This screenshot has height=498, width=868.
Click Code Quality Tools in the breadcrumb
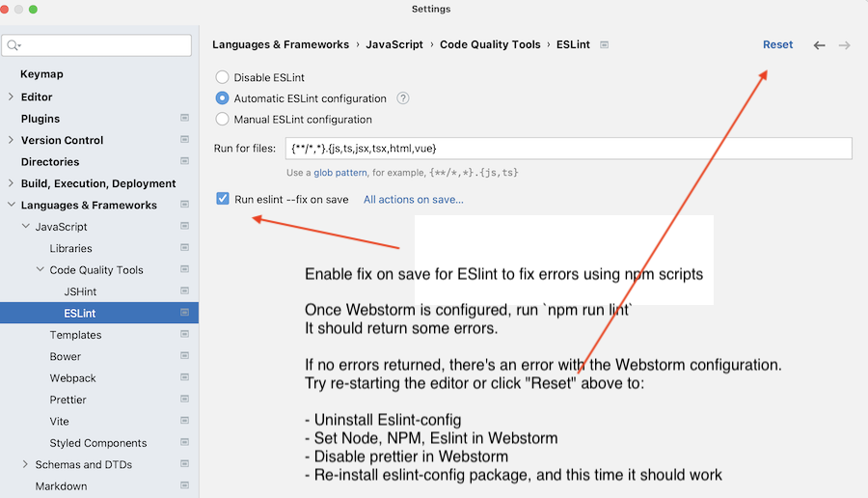[490, 44]
